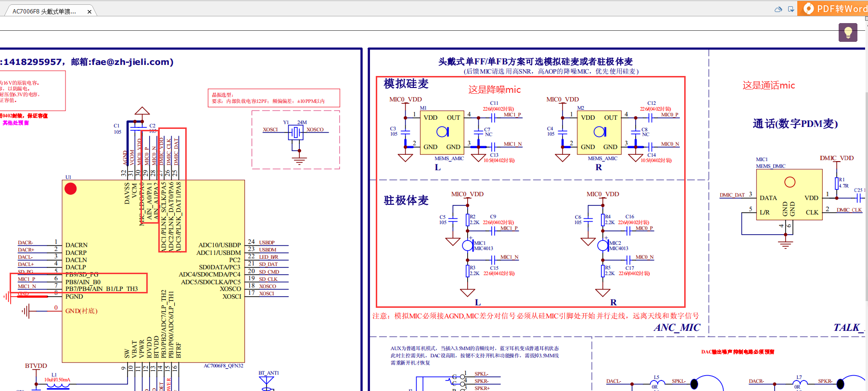Viewport: 868px width, 391px height.
Task: Click the LED_B/R net label
Action: (x=268, y=257)
